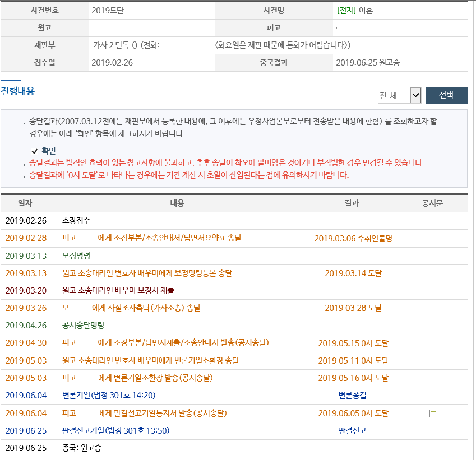476x460 pixels.
Task: Select 변론기일(법정 301호 14:20) entry
Action: (x=109, y=395)
